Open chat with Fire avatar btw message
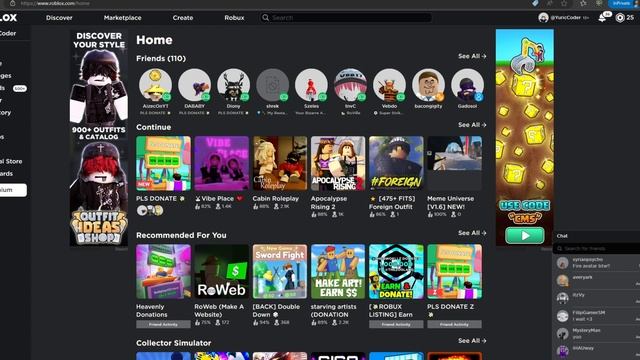 [x=596, y=262]
